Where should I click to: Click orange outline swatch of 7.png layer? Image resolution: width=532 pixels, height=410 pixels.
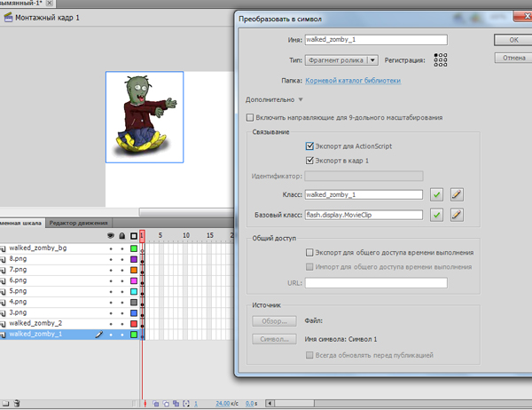(x=134, y=271)
